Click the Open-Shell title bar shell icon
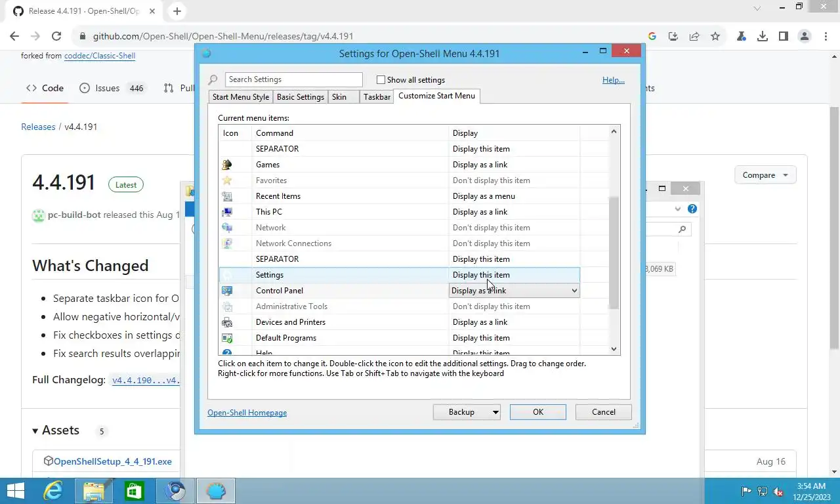 [x=206, y=53]
